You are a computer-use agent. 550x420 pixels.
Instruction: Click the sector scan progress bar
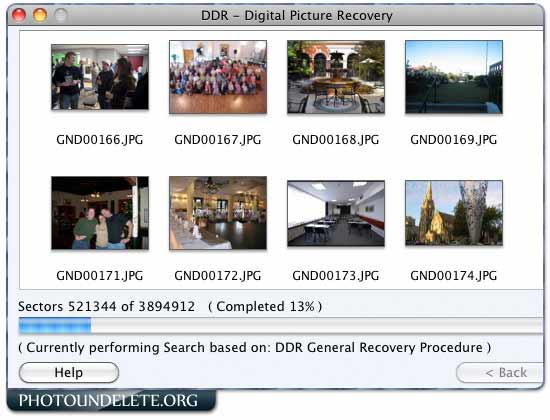(x=281, y=325)
